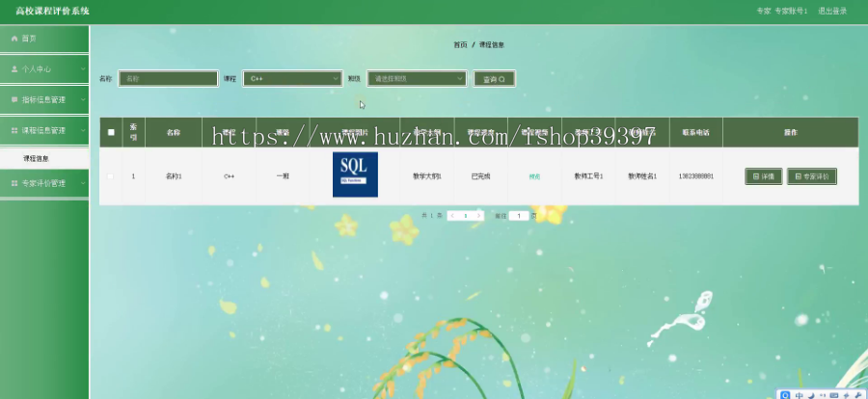
Task: Click the Sogou input method logo icon
Action: (784, 395)
